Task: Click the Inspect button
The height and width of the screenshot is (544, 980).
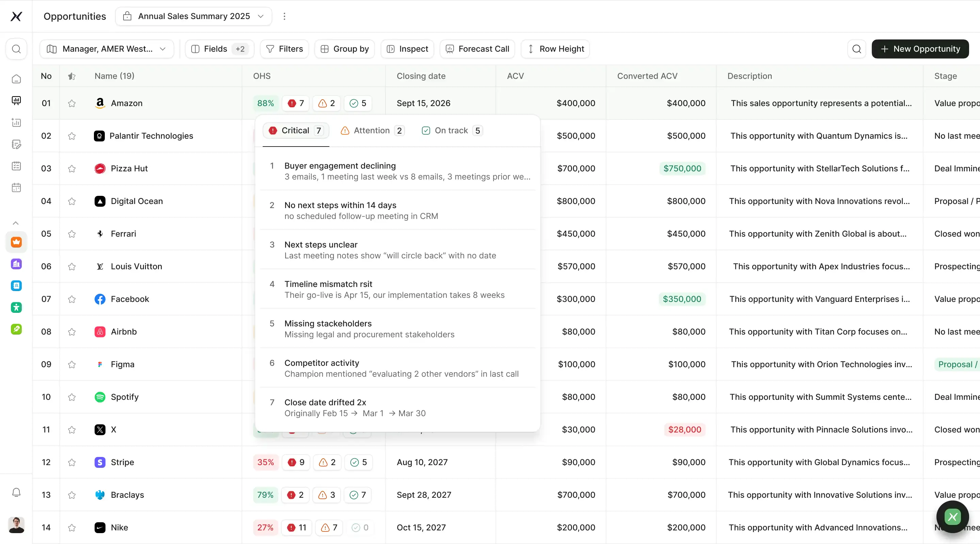Action: tap(407, 49)
